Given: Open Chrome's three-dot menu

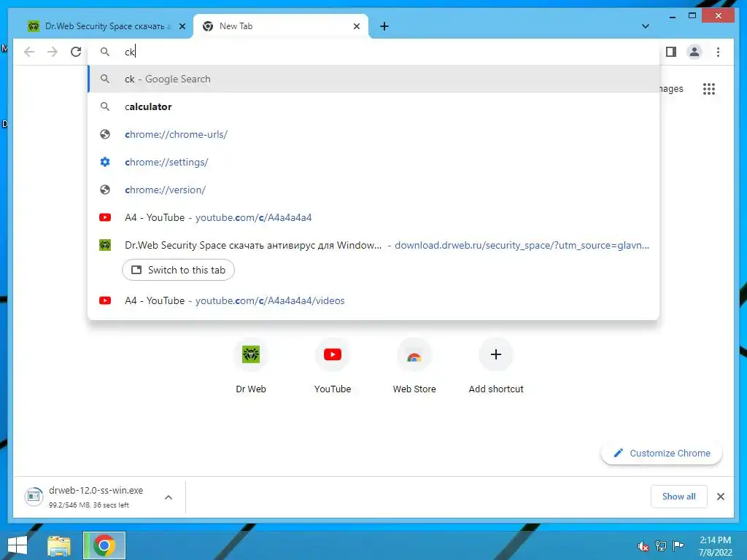Looking at the screenshot, I should [718, 52].
